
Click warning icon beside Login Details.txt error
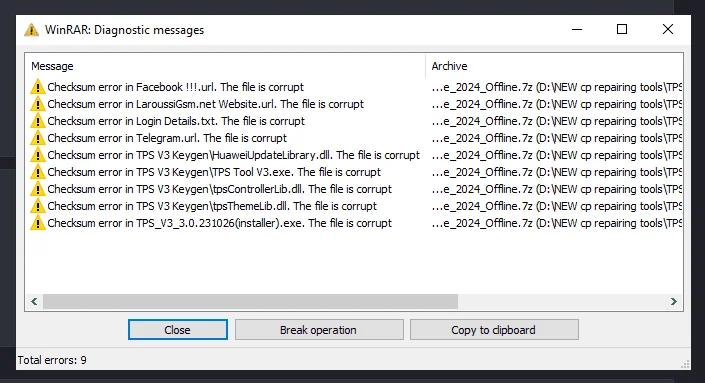(38, 121)
